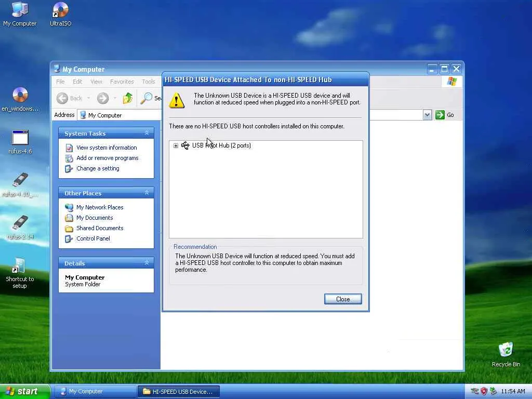The height and width of the screenshot is (399, 532).
Task: Maximize the My Computer window
Action: tap(444, 69)
